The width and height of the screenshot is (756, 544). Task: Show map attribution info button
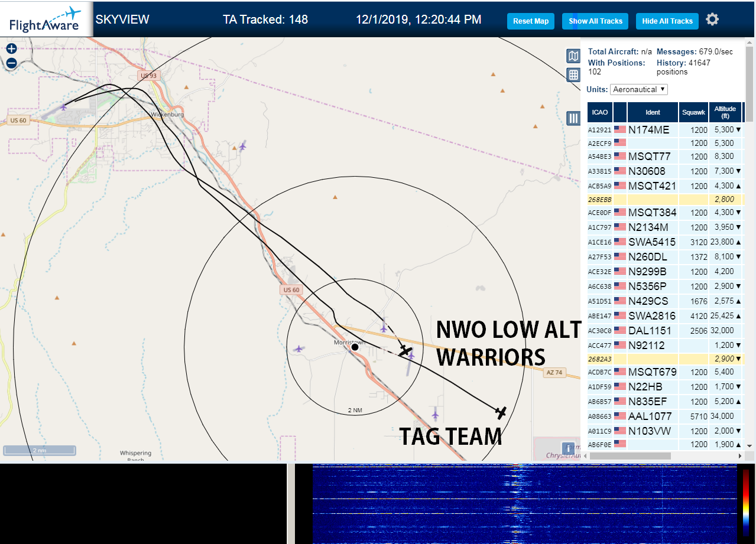pyautogui.click(x=568, y=448)
